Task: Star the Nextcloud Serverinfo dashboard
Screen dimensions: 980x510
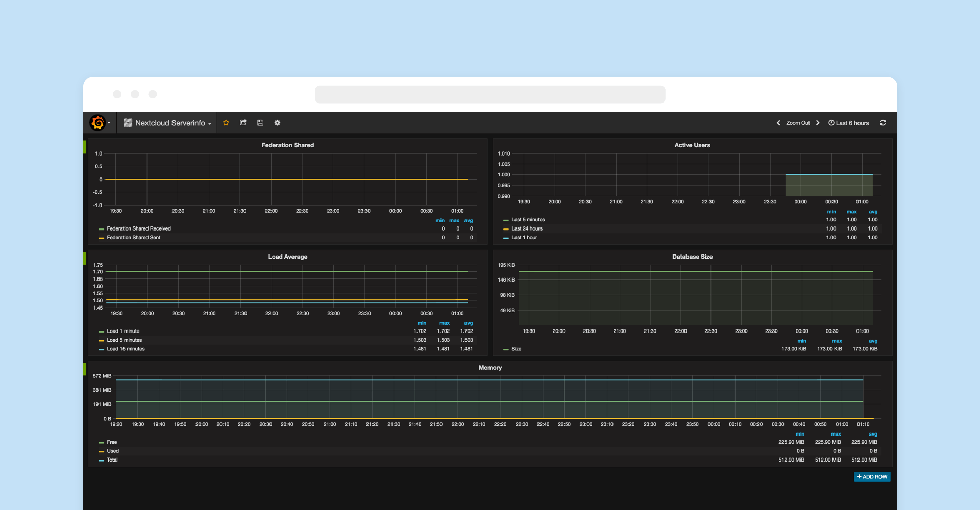Action: pos(226,123)
